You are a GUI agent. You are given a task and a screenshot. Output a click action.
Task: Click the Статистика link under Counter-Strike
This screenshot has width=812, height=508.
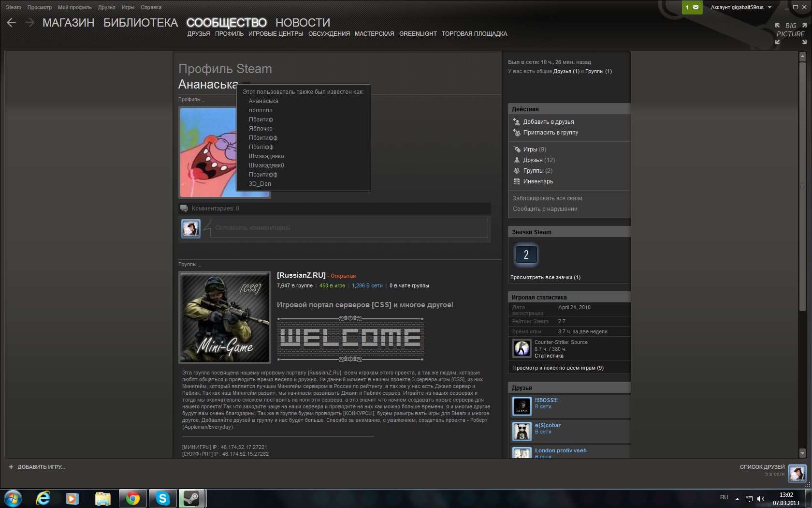(x=549, y=356)
